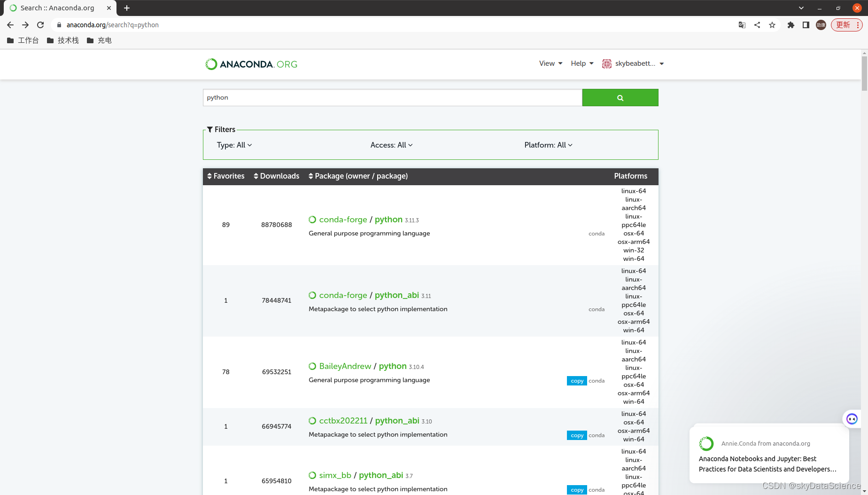Click the 更新 update button

(847, 25)
